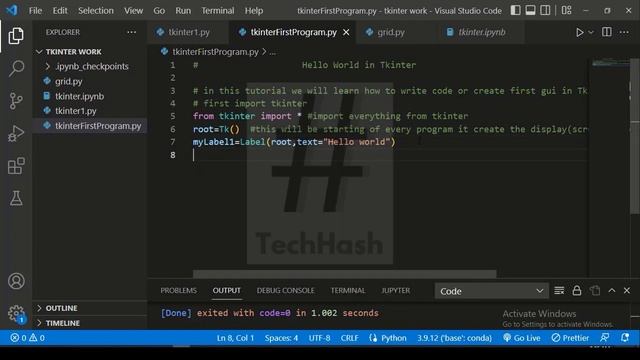640x360 pixels.
Task: Switch to the tkinter1.py editor tab
Action: click(189, 32)
